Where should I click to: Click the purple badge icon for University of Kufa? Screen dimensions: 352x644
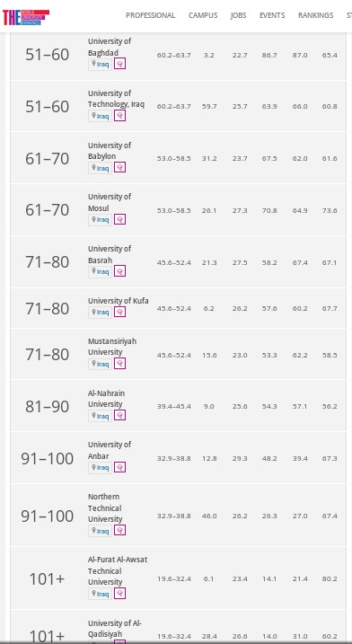[119, 313]
